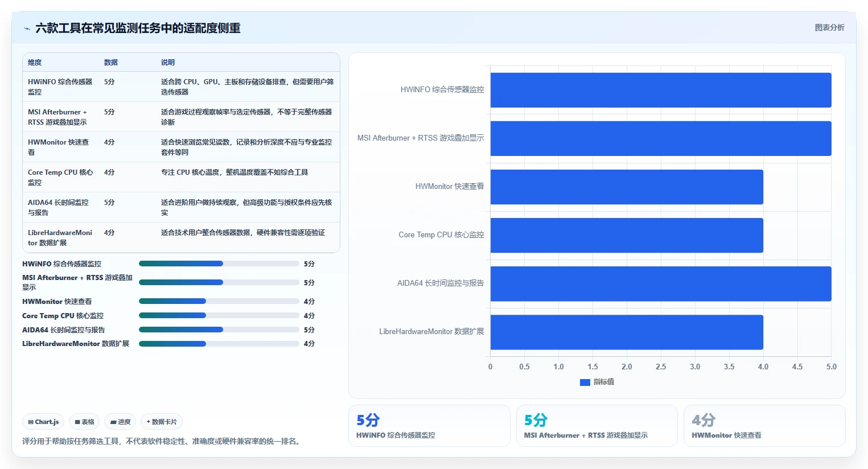868x469 pixels.
Task: Click the 数据 column header
Action: [111, 63]
